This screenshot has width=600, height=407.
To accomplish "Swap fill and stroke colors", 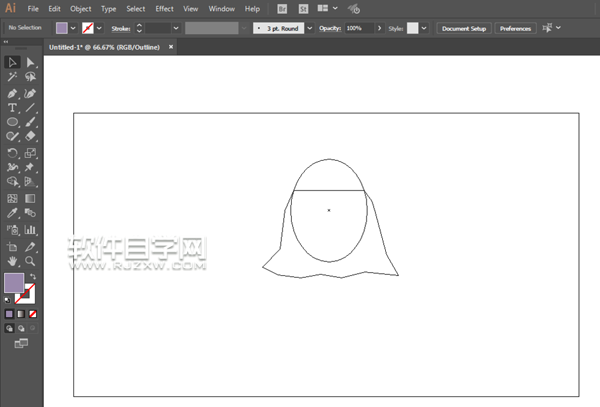I will 33,276.
